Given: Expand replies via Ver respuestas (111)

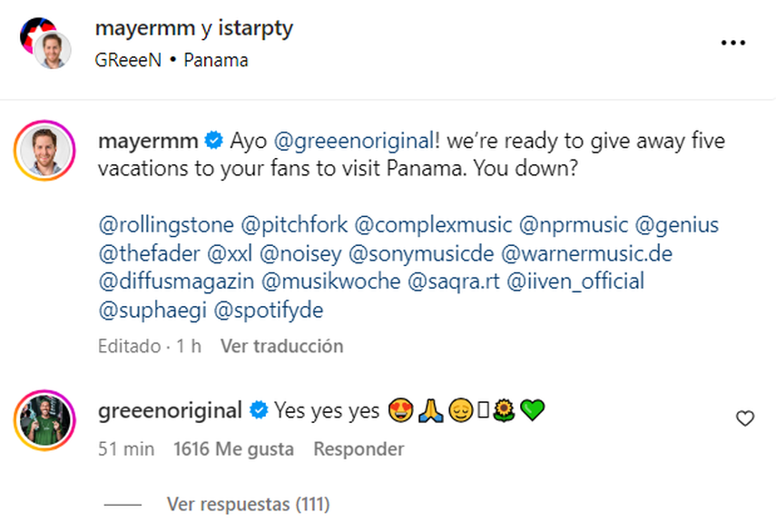Looking at the screenshot, I should point(248,504).
